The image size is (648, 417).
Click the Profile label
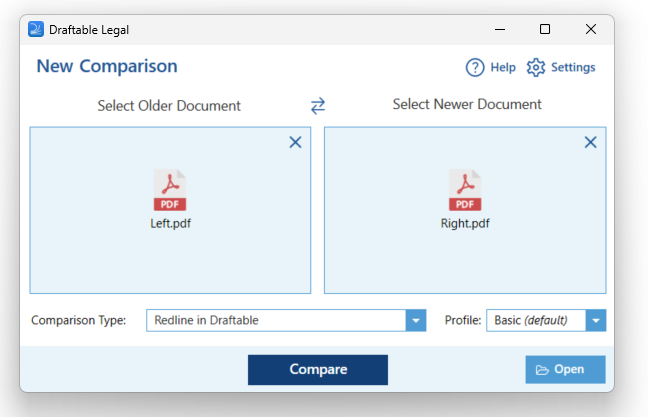pyautogui.click(x=463, y=320)
